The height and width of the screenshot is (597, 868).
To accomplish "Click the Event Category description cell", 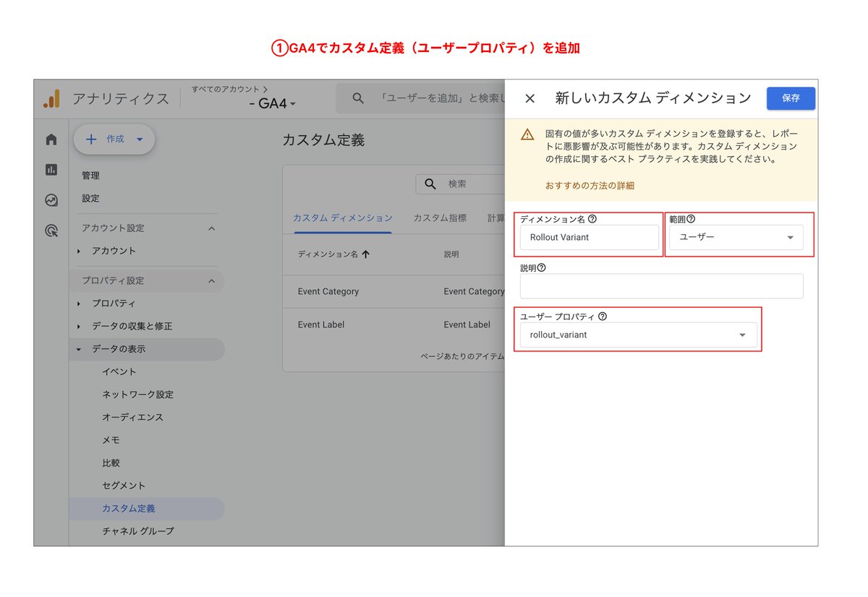I will pyautogui.click(x=474, y=291).
